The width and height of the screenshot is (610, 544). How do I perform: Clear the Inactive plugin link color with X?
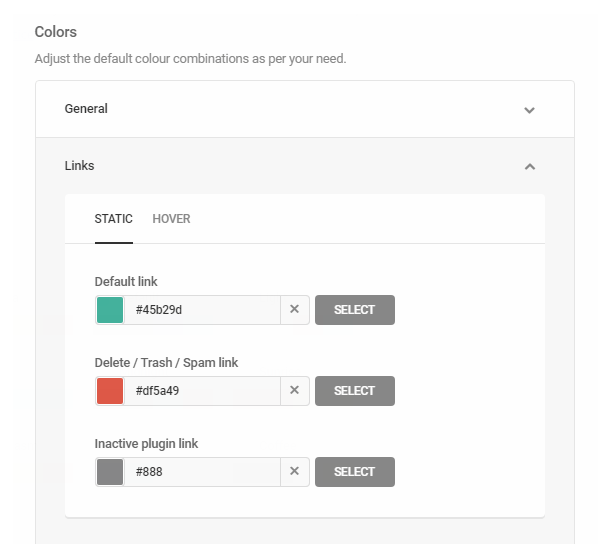[x=294, y=471]
